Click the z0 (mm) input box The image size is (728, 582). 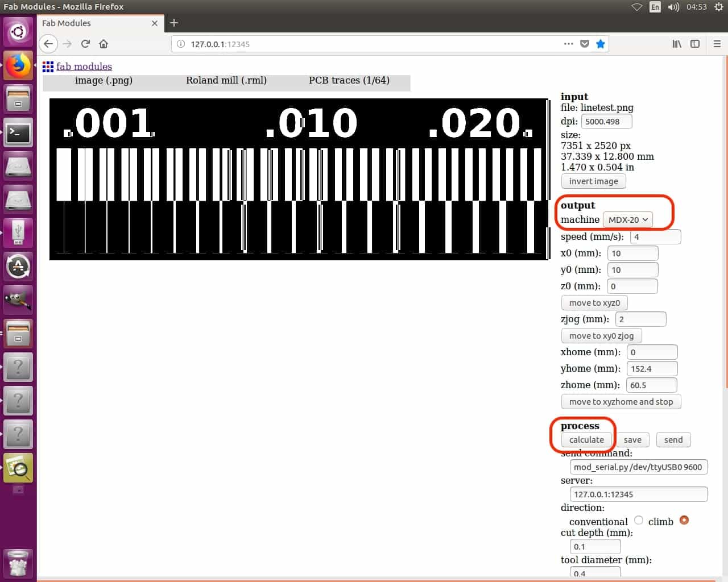[632, 286]
